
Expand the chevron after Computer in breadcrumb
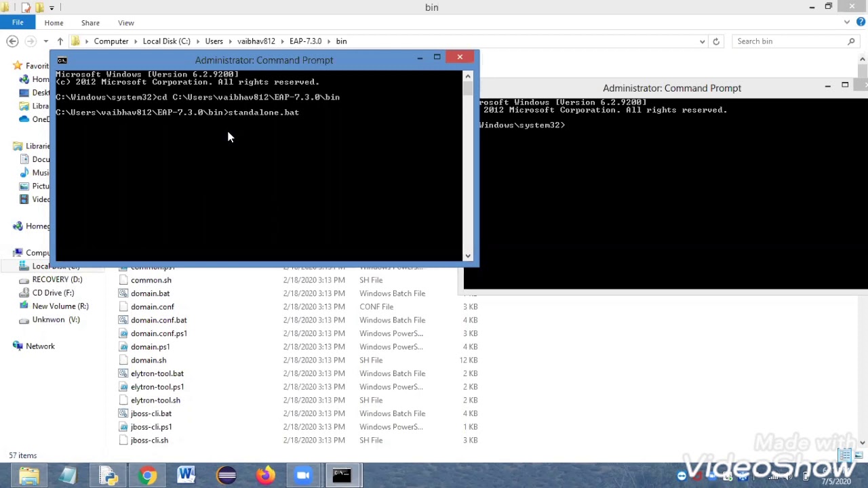[136, 41]
